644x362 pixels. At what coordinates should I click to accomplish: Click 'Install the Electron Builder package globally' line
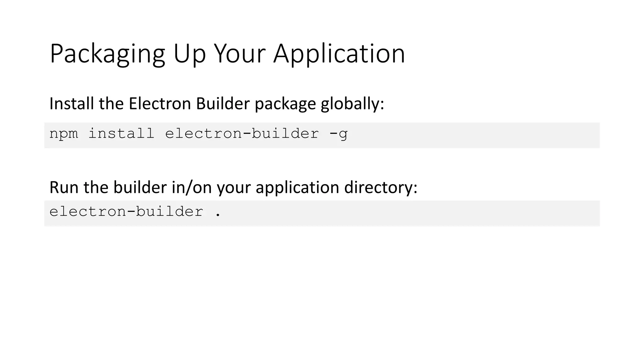(x=217, y=104)
